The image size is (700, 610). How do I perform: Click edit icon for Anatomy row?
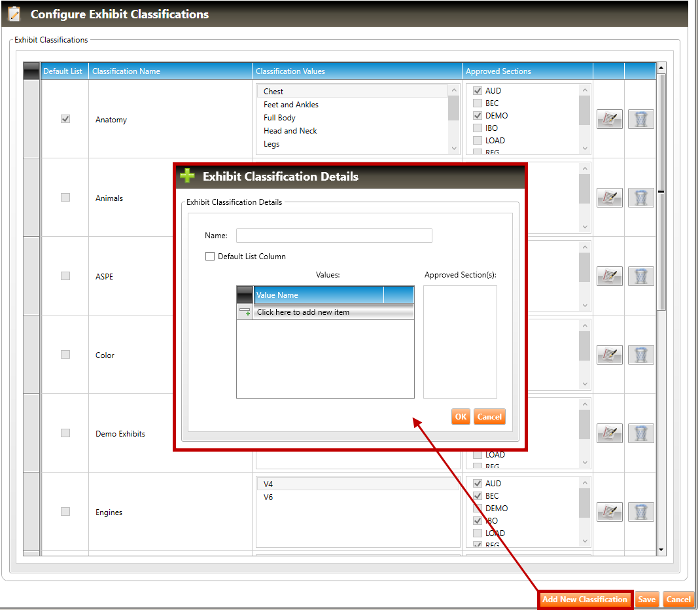point(609,119)
